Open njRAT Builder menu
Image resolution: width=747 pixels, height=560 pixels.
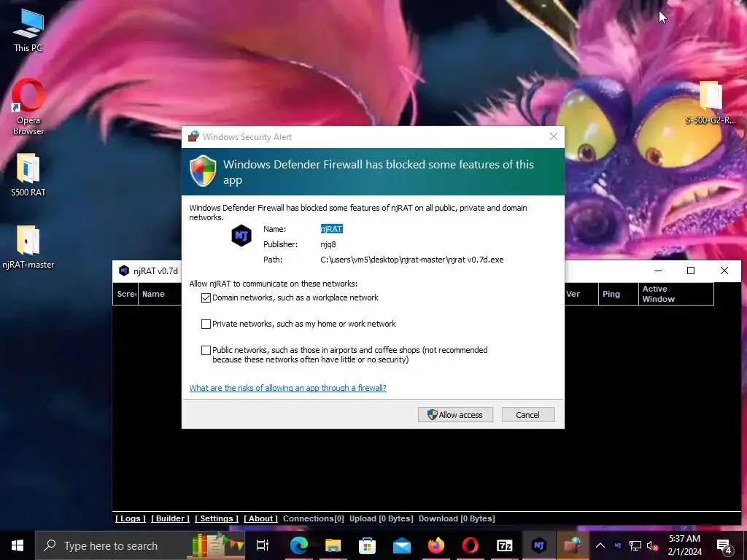[x=171, y=518]
